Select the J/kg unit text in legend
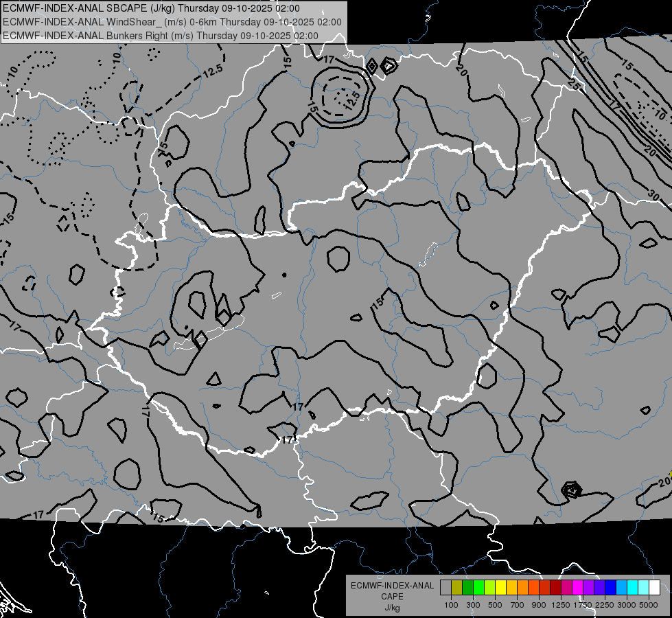Screen dimensions: 672x618 [x=393, y=608]
